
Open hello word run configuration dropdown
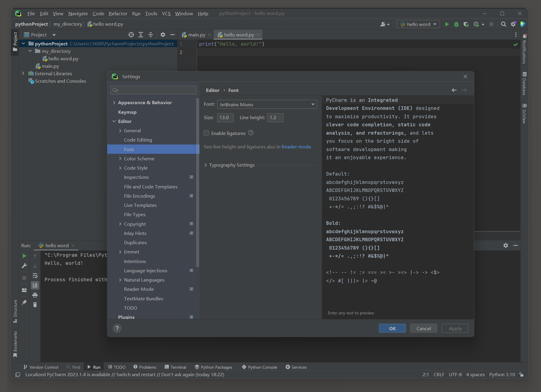click(418, 24)
